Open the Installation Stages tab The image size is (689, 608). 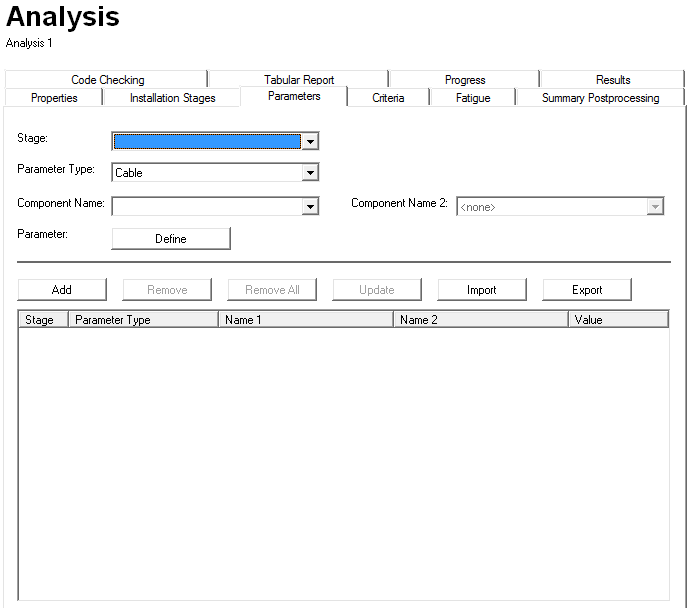pyautogui.click(x=172, y=98)
